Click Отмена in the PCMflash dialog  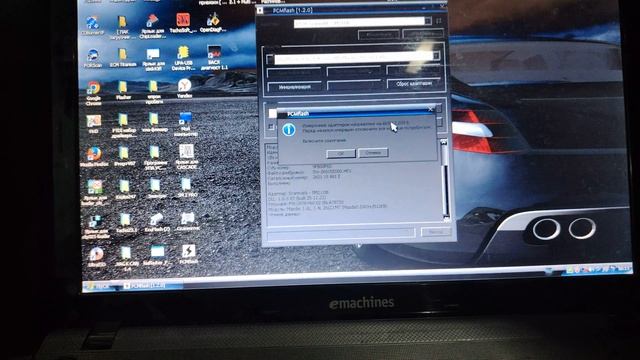pos(373,153)
